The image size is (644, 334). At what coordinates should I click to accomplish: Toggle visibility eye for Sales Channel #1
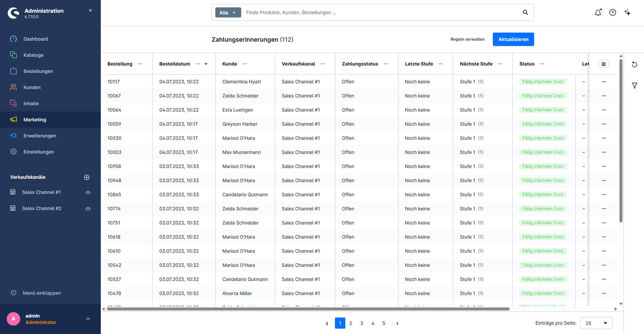(88, 192)
